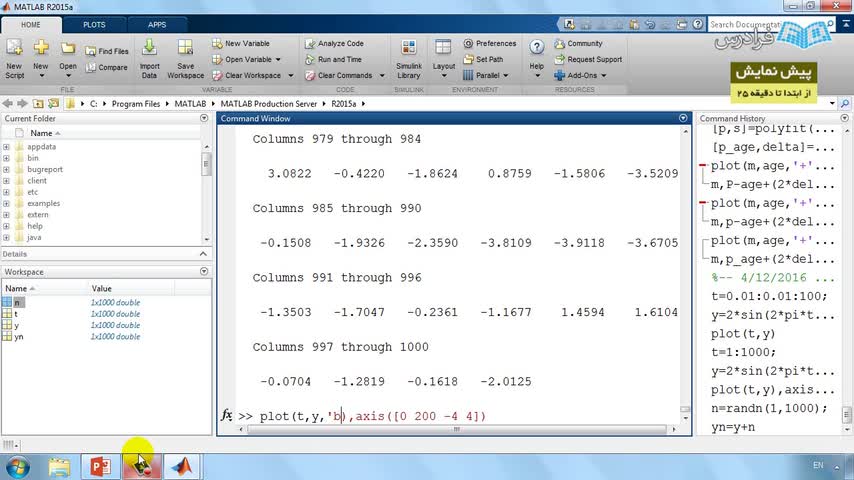Switch to the PLOTS tab
This screenshot has height=480, width=854.
point(94,25)
